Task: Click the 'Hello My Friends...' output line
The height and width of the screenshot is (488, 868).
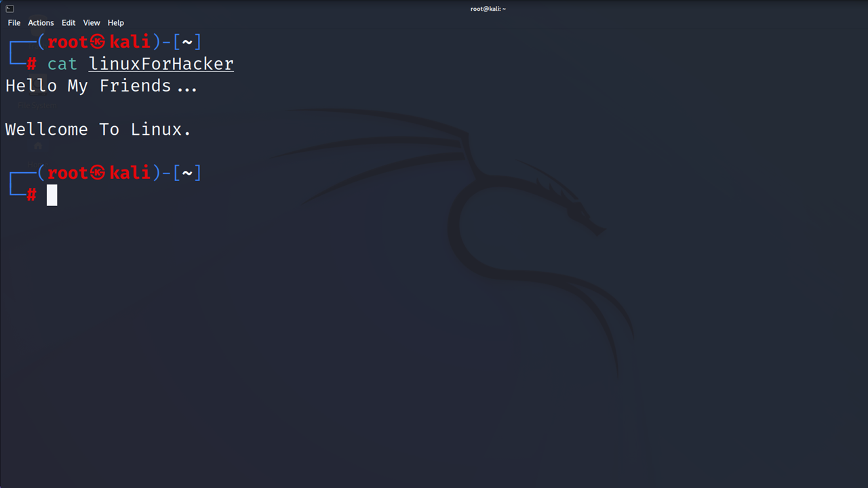Action: pyautogui.click(x=101, y=86)
